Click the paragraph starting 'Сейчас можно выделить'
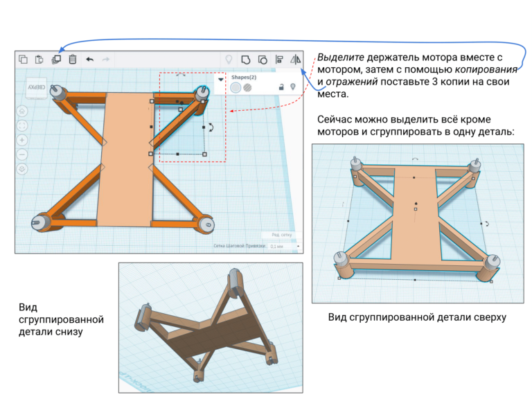Screen dimensions: 532x399 [x=416, y=125]
